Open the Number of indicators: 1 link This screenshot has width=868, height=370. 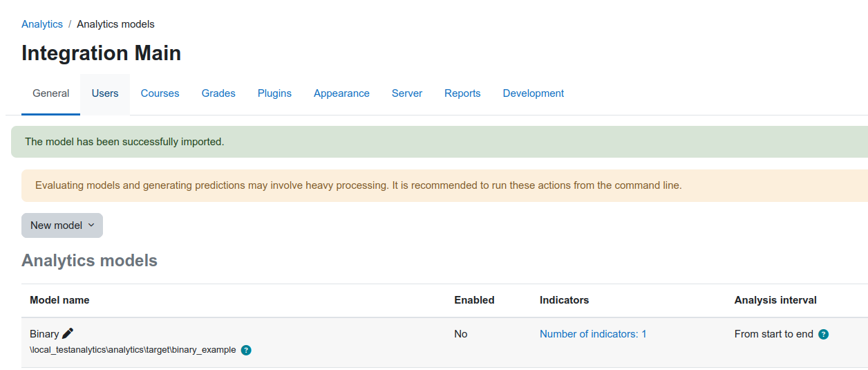click(x=593, y=334)
